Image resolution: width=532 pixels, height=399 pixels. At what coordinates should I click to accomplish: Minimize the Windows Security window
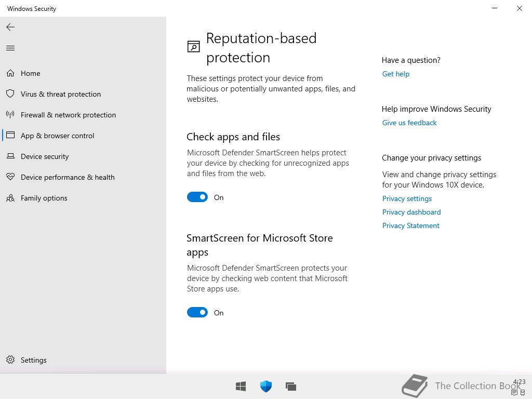tap(495, 8)
